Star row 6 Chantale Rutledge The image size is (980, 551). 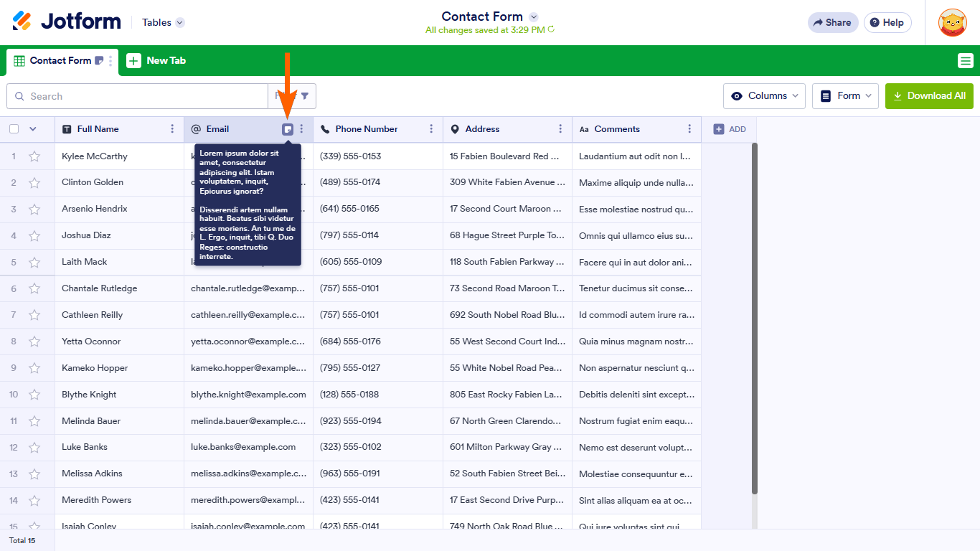coord(34,288)
